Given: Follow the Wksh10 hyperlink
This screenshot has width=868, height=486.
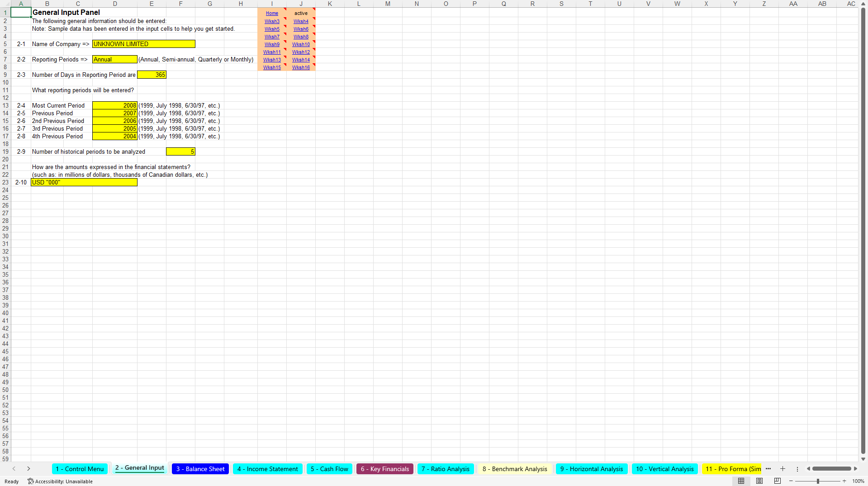Looking at the screenshot, I should 301,44.
